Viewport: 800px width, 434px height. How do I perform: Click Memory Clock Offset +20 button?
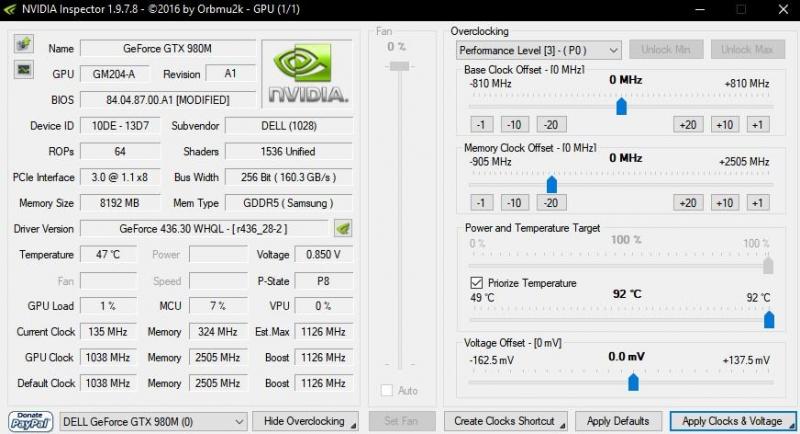point(688,203)
